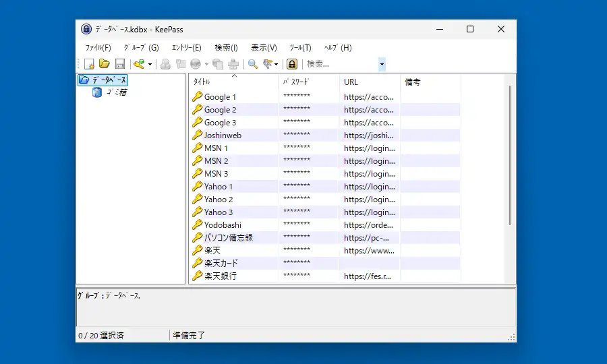The width and height of the screenshot is (607, 364).
Task: Sort entries by the URL column header
Action: point(370,82)
